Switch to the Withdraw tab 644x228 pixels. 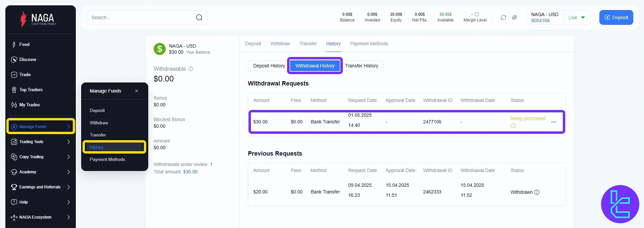point(280,44)
